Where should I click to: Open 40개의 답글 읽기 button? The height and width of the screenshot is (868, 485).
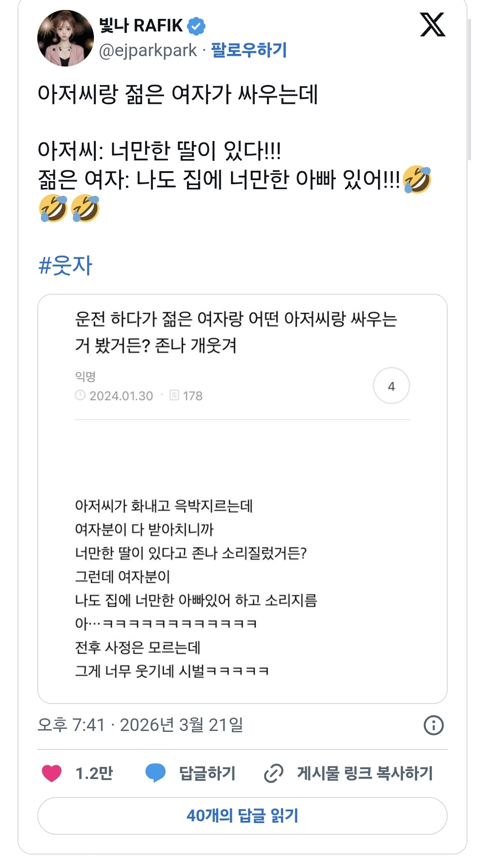tap(242, 815)
